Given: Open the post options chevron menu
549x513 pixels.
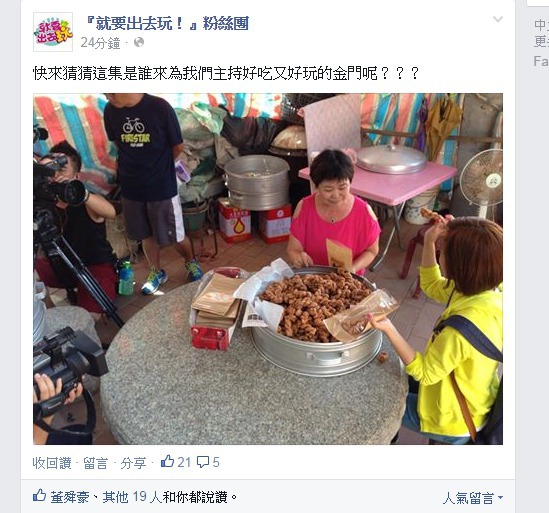Looking at the screenshot, I should (x=498, y=20).
